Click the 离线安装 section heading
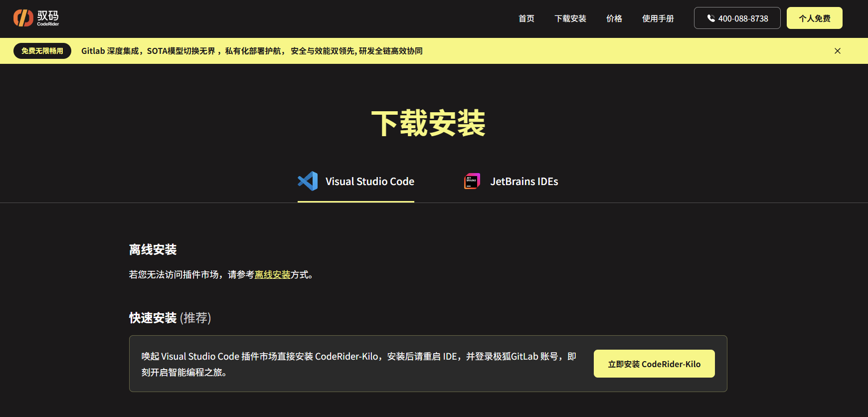 (x=153, y=249)
